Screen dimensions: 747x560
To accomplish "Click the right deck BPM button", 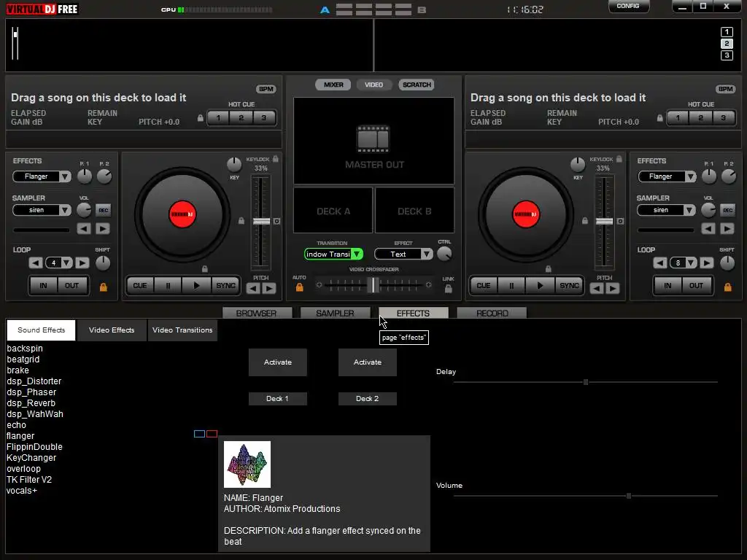I will (x=726, y=89).
